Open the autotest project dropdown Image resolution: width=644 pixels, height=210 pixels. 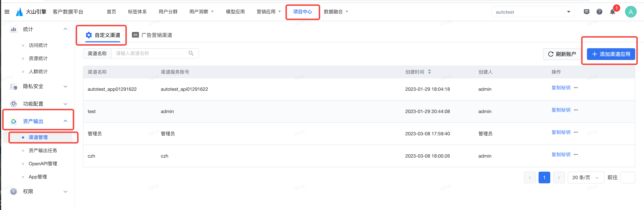(533, 12)
